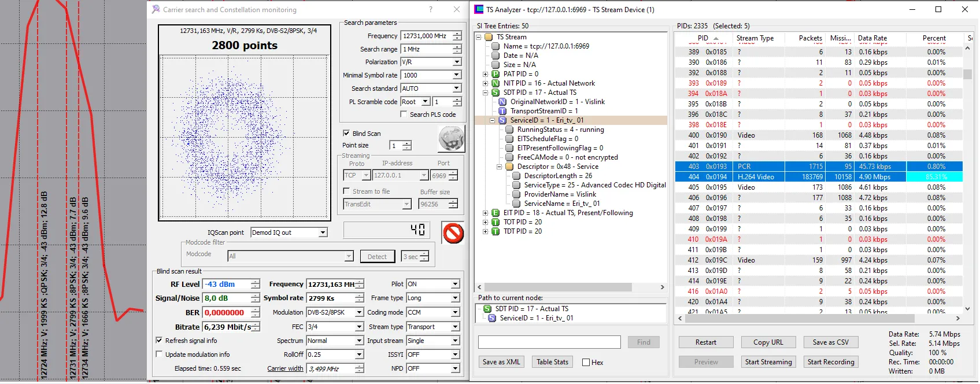Click the SI tree horizontal scrollbar
This screenshot has width=980, height=384.
point(570,287)
